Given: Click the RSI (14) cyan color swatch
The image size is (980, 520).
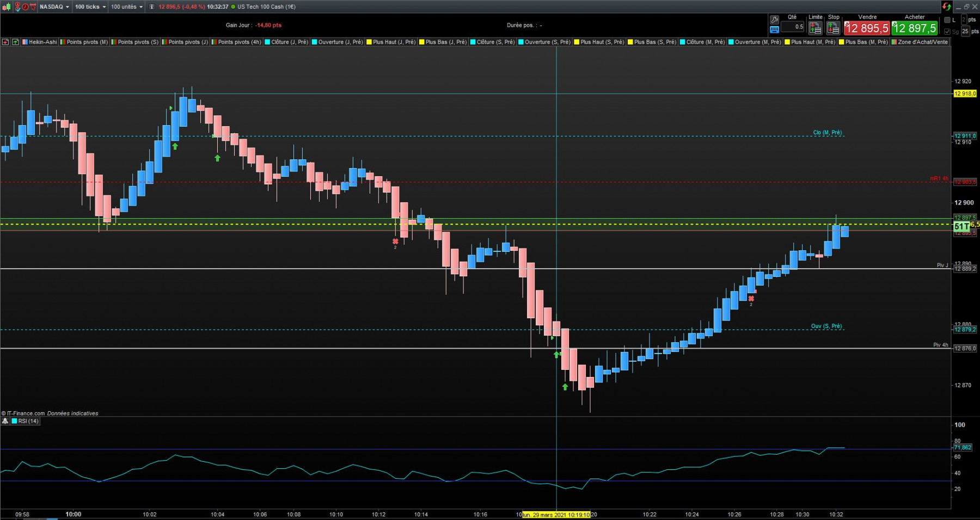Looking at the screenshot, I should [x=15, y=421].
